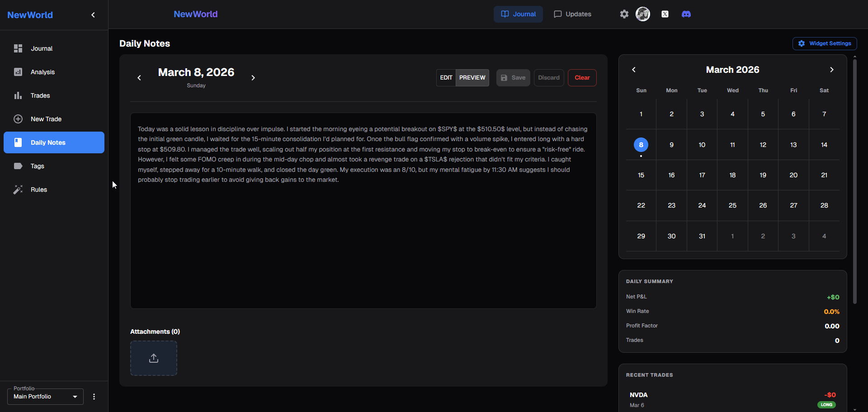Open Widget Settings
The width and height of the screenshot is (868, 412).
point(825,43)
